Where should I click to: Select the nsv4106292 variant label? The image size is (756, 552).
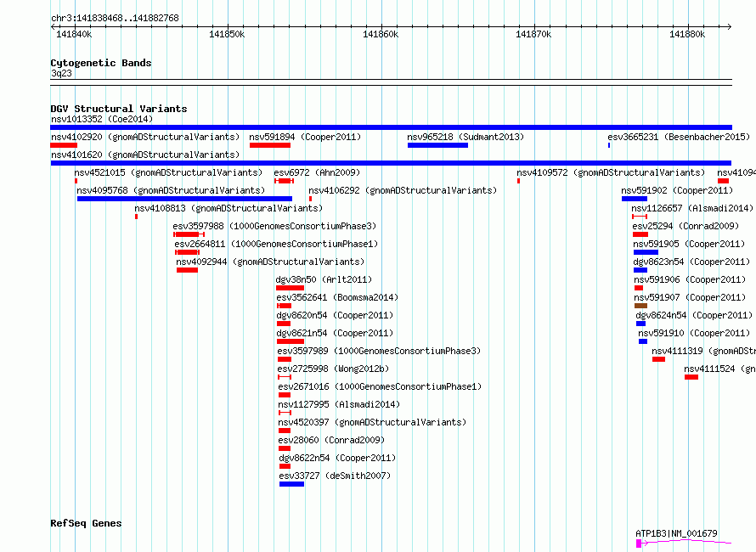403,190
